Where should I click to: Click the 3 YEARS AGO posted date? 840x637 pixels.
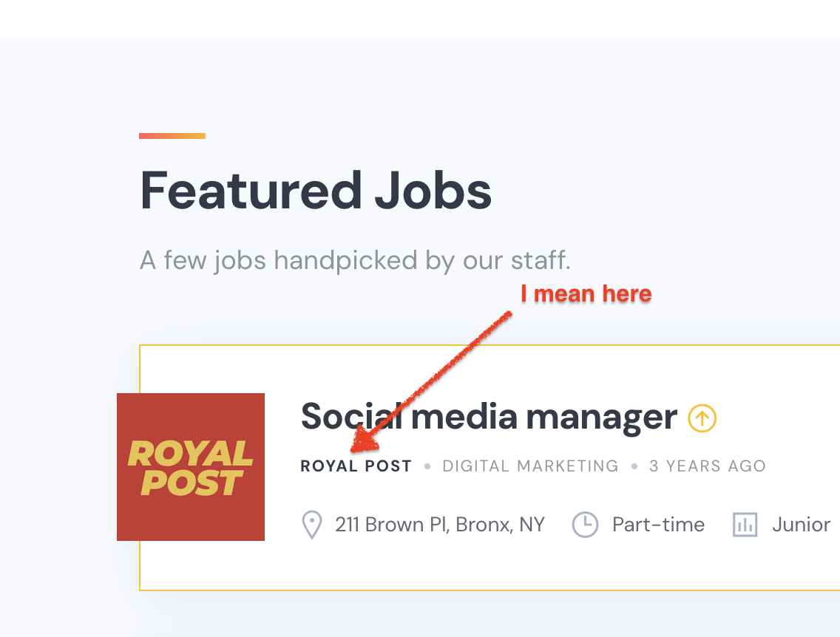pos(707,466)
